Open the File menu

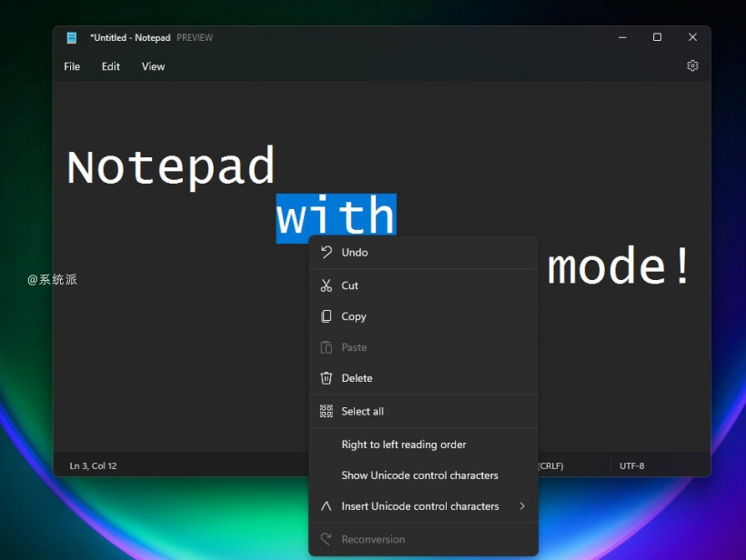point(71,66)
